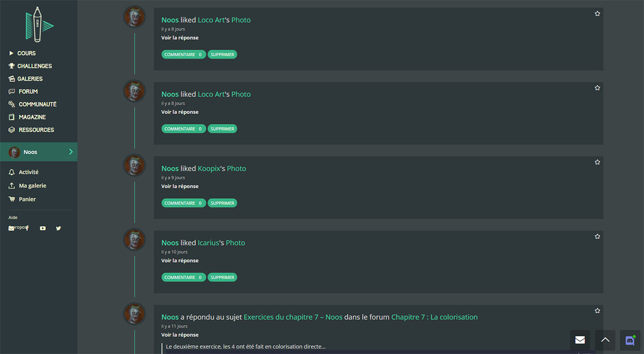Open the Discord chat icon
Viewport: 644px width, 354px height.
tap(630, 340)
